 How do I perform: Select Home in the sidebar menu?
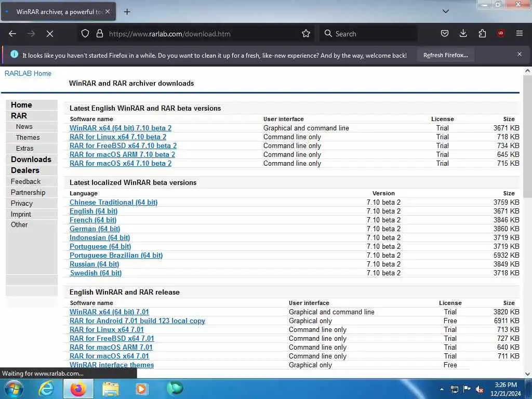tap(21, 105)
